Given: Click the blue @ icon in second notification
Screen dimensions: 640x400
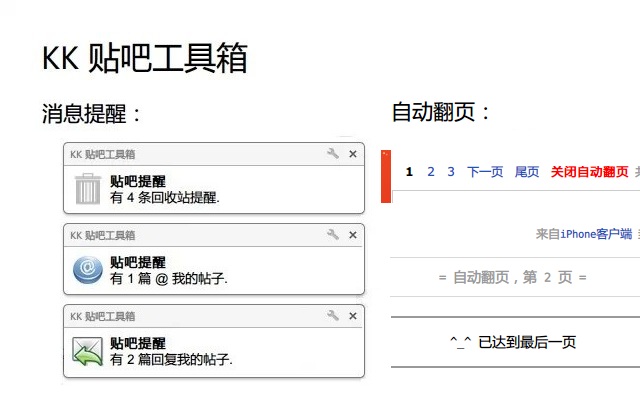Looking at the screenshot, I should 88,270.
